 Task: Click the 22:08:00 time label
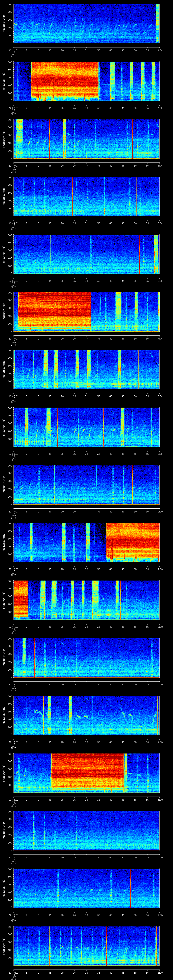point(13,454)
